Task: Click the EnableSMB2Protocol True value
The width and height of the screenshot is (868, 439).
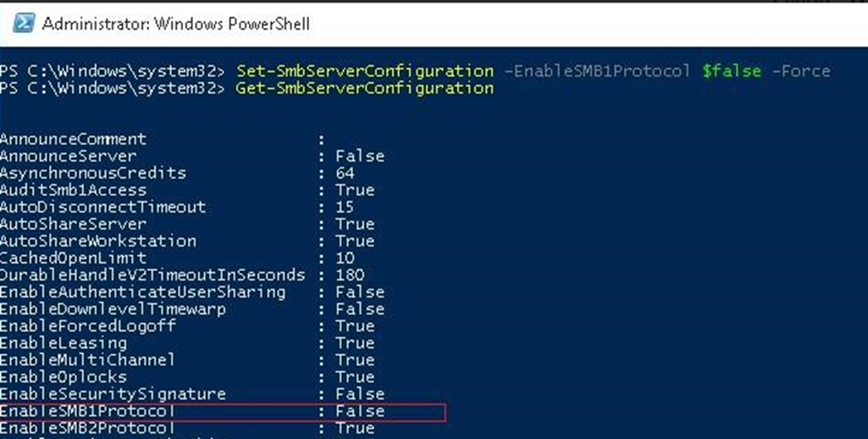Action: tap(355, 429)
